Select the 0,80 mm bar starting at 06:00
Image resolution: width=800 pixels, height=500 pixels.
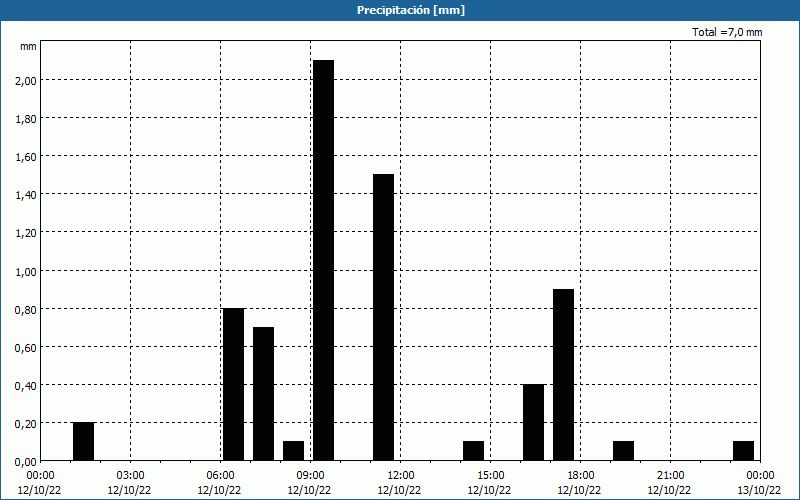(234, 384)
